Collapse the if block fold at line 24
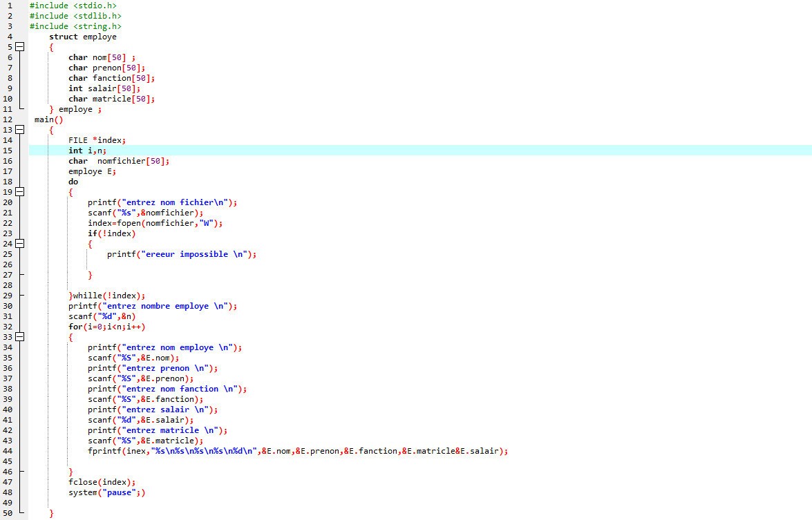 (19, 244)
